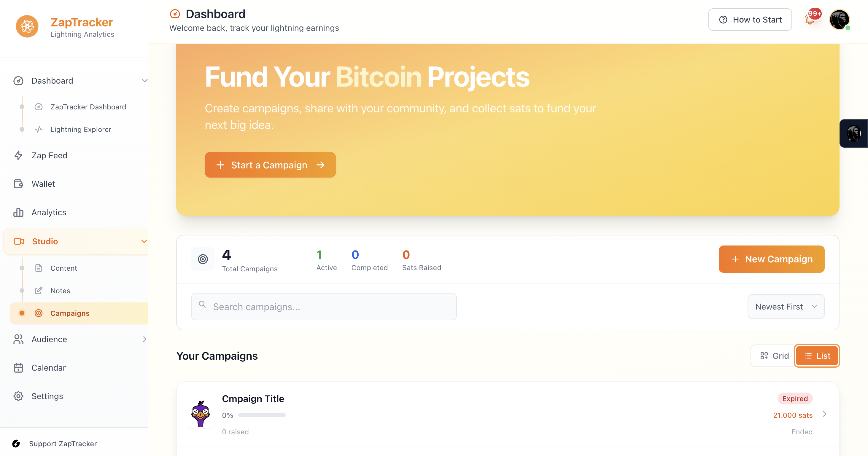
Task: Open the Notes submenu item
Action: tap(60, 291)
